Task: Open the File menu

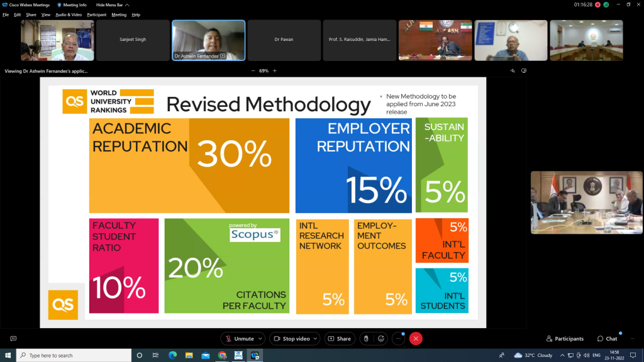Action: (x=6, y=15)
